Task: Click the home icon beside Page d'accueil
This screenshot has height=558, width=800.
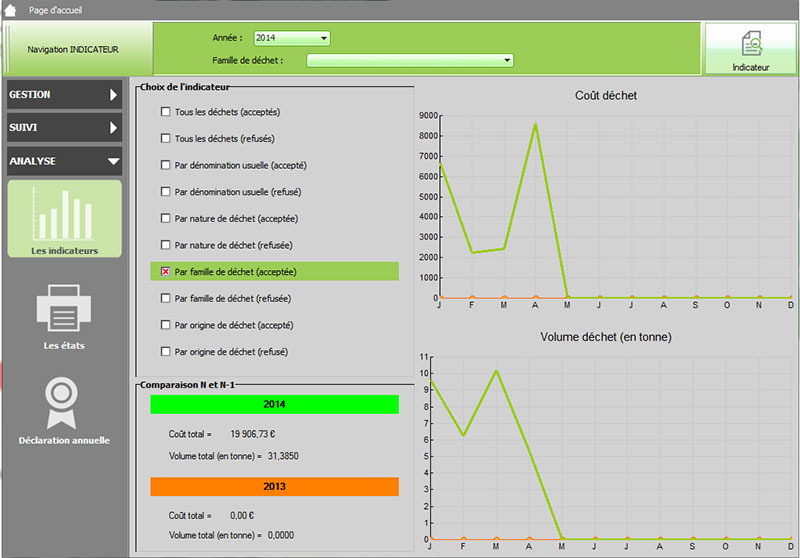Action: [10, 10]
